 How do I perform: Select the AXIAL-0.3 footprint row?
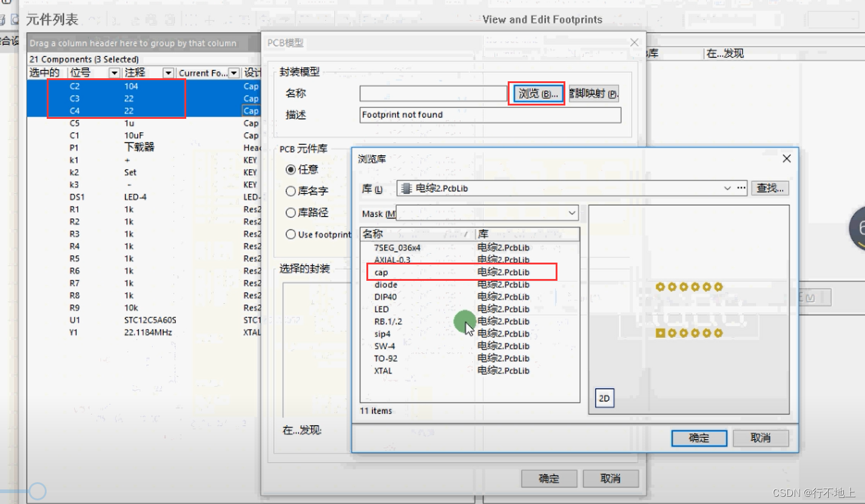[470, 260]
